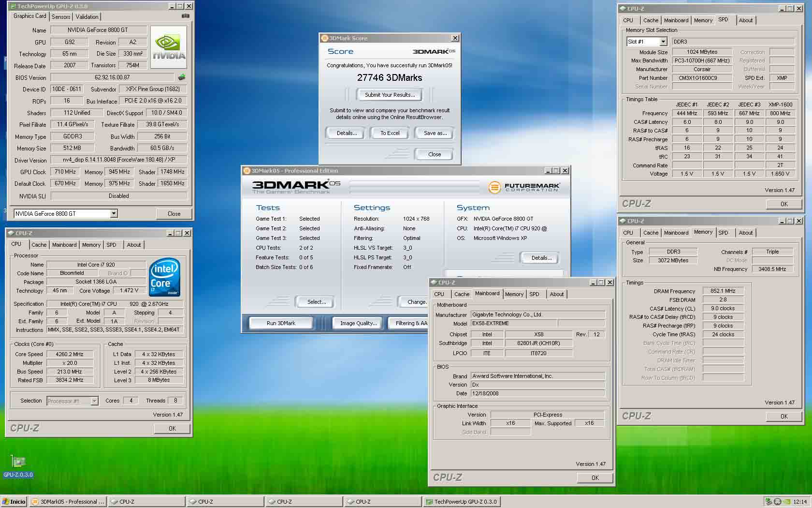The width and height of the screenshot is (812, 508).
Task: Open TechPowerUp GPU-Z 0.3.0 taskbar item
Action: [x=462, y=502]
